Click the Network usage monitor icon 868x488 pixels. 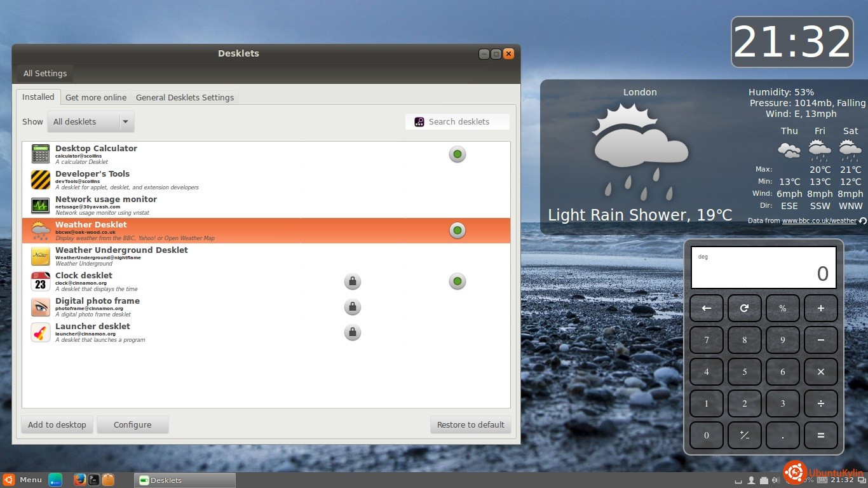[41, 205]
